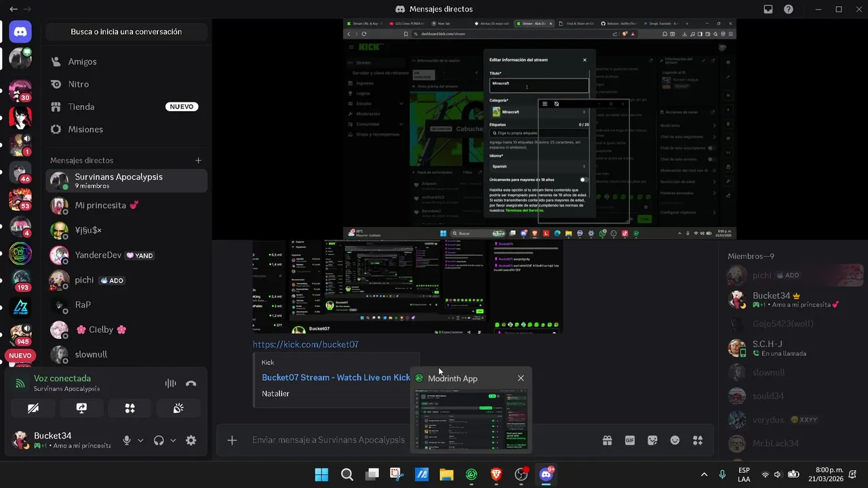
Task: Open Windows taskbar search
Action: [x=347, y=474]
